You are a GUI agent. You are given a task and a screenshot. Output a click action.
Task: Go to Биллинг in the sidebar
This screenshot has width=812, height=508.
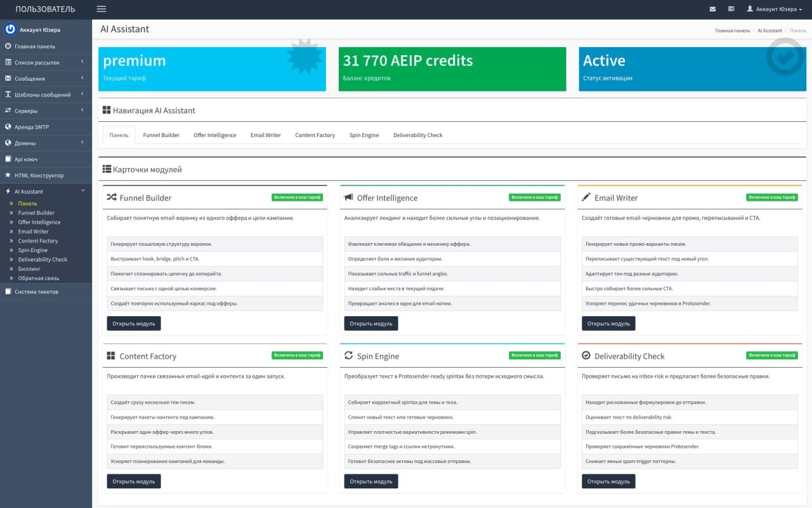tap(29, 269)
